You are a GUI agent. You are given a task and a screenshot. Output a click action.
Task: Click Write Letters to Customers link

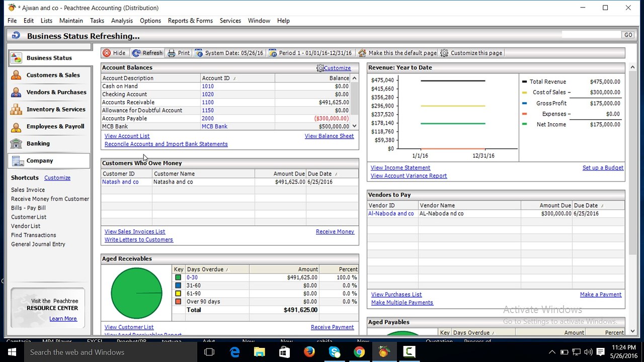pyautogui.click(x=139, y=240)
